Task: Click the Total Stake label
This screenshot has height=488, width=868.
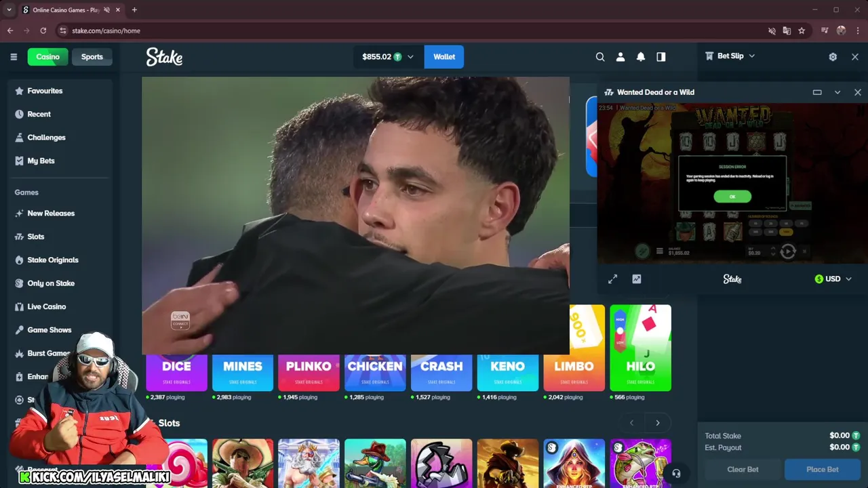Action: click(x=723, y=436)
